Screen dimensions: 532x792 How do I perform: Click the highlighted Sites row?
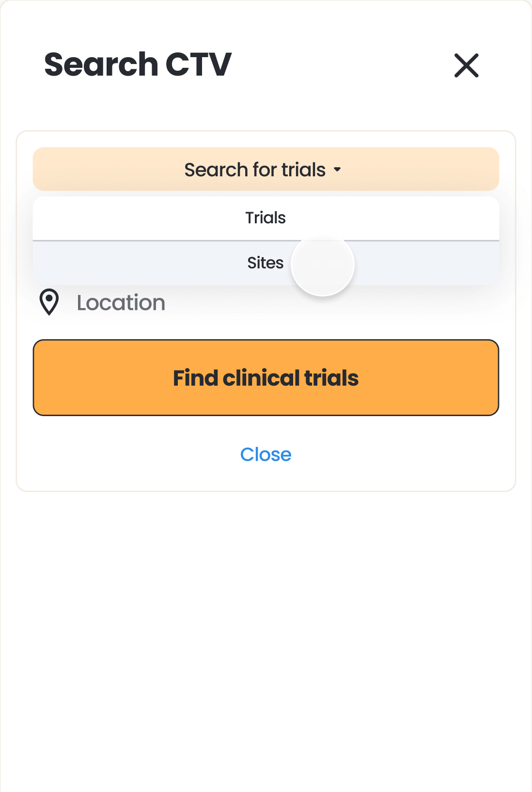click(x=265, y=263)
